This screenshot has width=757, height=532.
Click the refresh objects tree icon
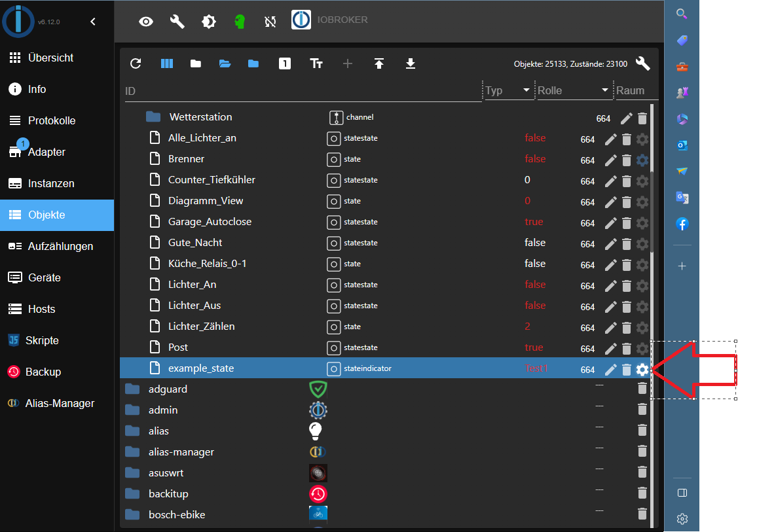point(136,63)
